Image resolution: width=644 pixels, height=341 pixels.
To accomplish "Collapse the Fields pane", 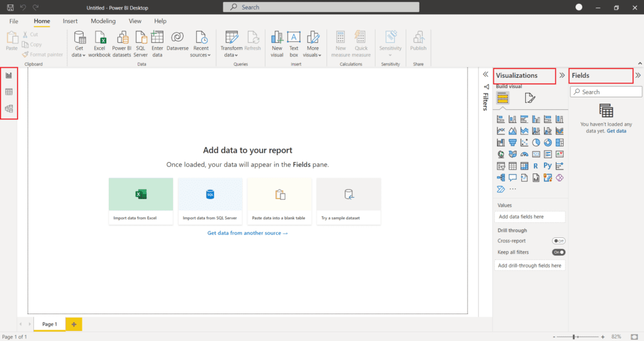I will pos(638,75).
